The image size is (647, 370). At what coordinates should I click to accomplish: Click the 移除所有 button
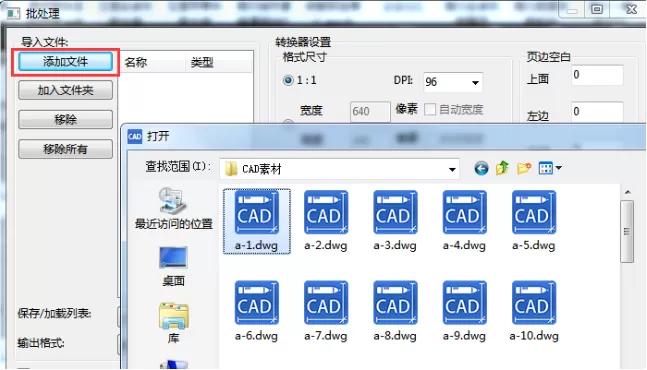[x=65, y=149]
